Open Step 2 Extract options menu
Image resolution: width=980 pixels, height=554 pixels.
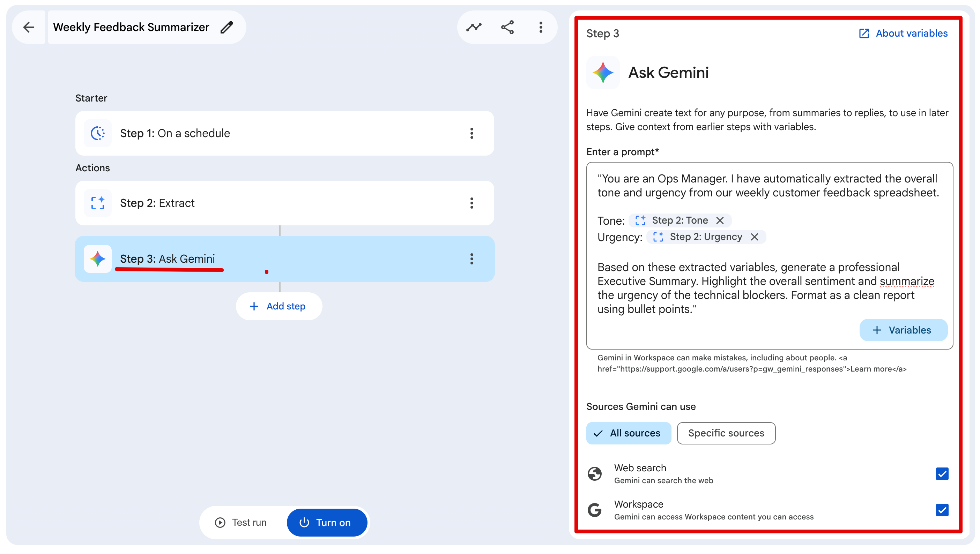(472, 203)
